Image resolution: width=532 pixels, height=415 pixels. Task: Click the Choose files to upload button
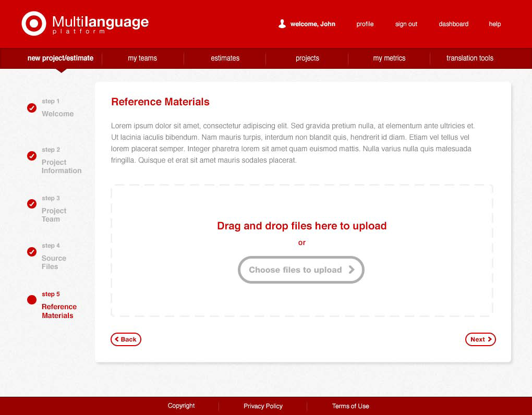[x=301, y=270]
